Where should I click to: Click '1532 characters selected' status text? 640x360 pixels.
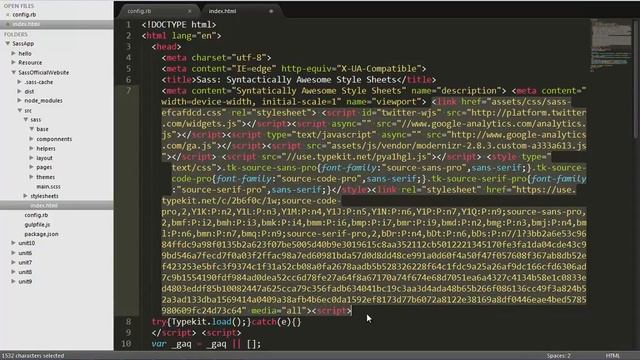click(x=33, y=356)
